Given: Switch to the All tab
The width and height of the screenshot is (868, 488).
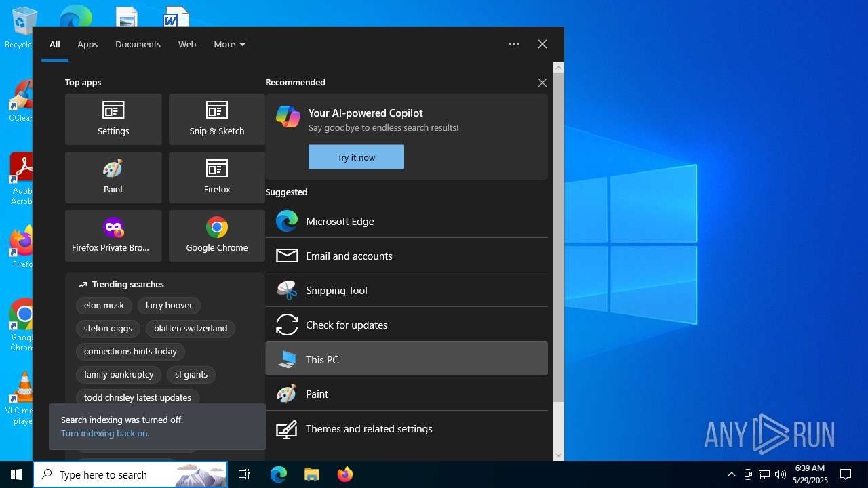Looking at the screenshot, I should coord(55,44).
